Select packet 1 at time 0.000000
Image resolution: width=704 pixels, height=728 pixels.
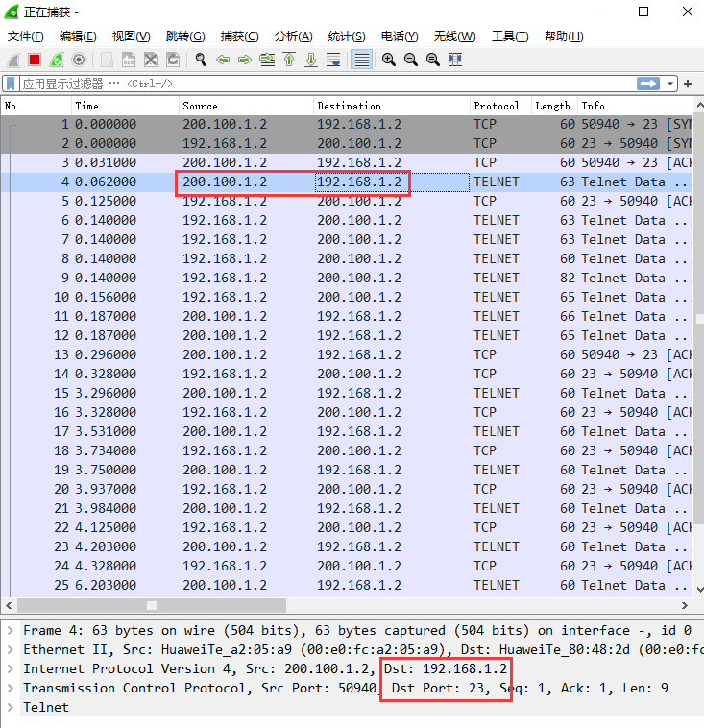tap(347, 125)
